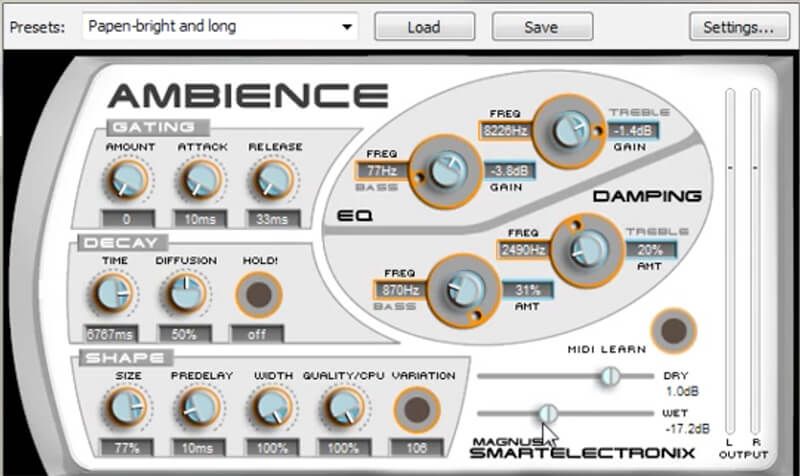The height and width of the screenshot is (476, 800).
Task: Click the EQ Treble frequency 8228Hz
Action: 506,131
